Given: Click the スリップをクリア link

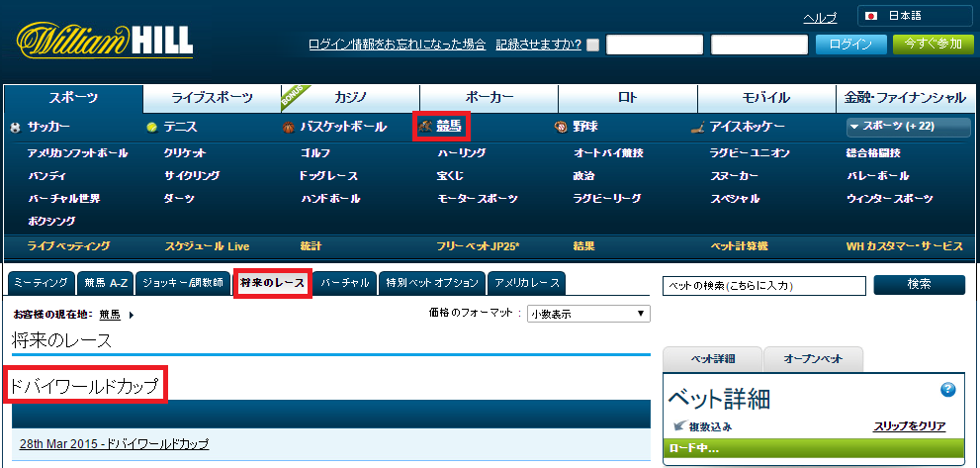Looking at the screenshot, I should (910, 426).
